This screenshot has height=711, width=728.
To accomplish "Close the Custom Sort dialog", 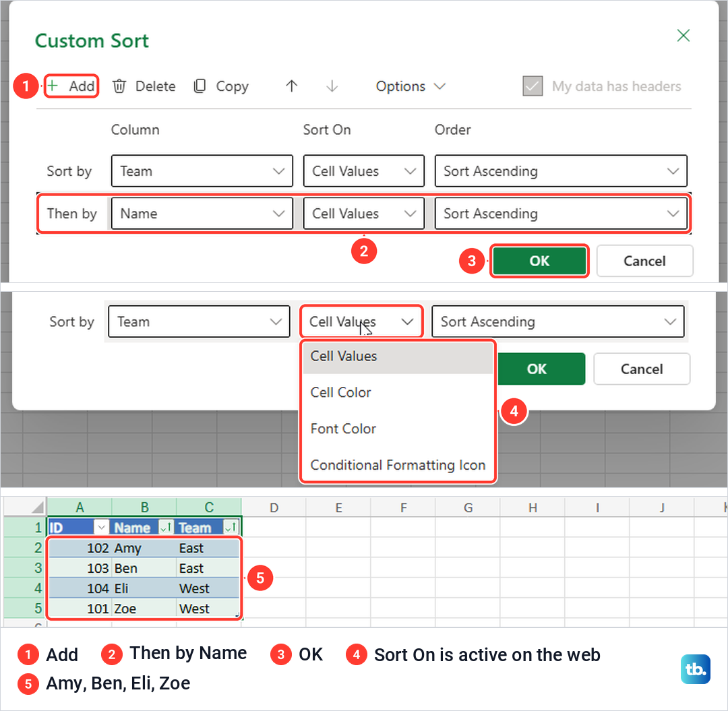I will (x=683, y=35).
